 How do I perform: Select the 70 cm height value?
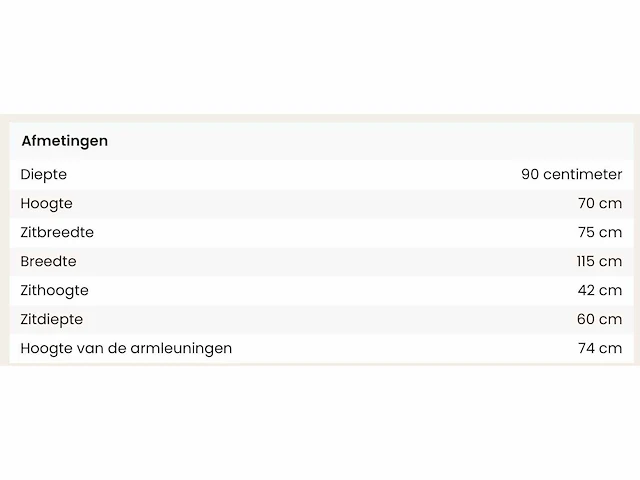coord(600,203)
